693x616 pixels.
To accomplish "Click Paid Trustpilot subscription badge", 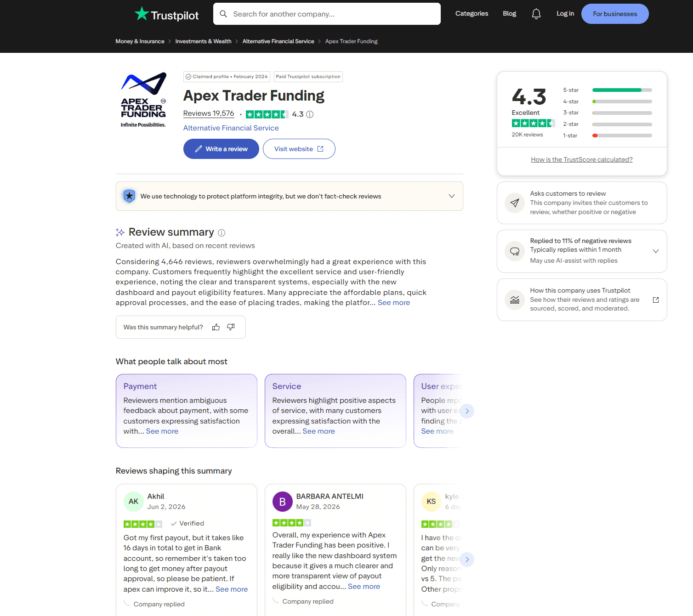I will coord(308,77).
